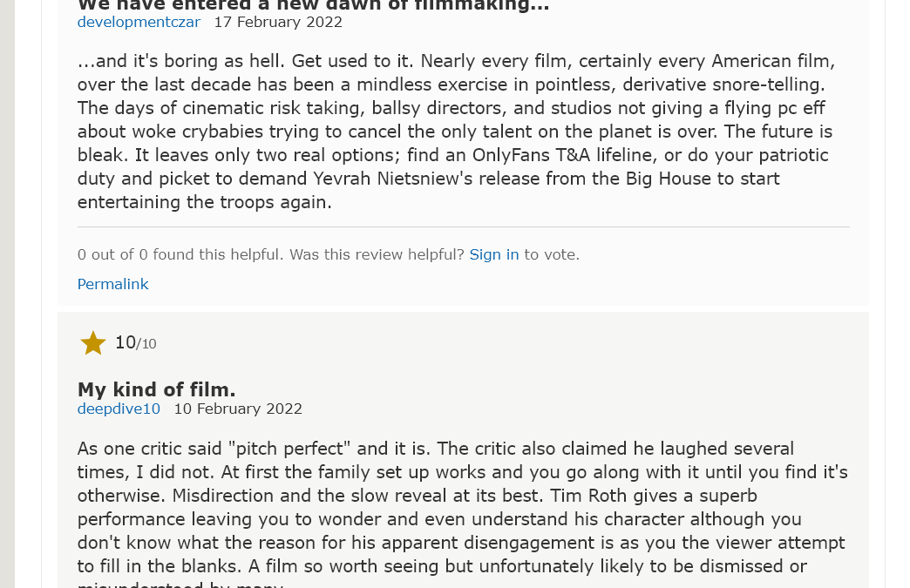Click the "My kind of film." review title
This screenshot has width=910, height=588.
coord(156,389)
